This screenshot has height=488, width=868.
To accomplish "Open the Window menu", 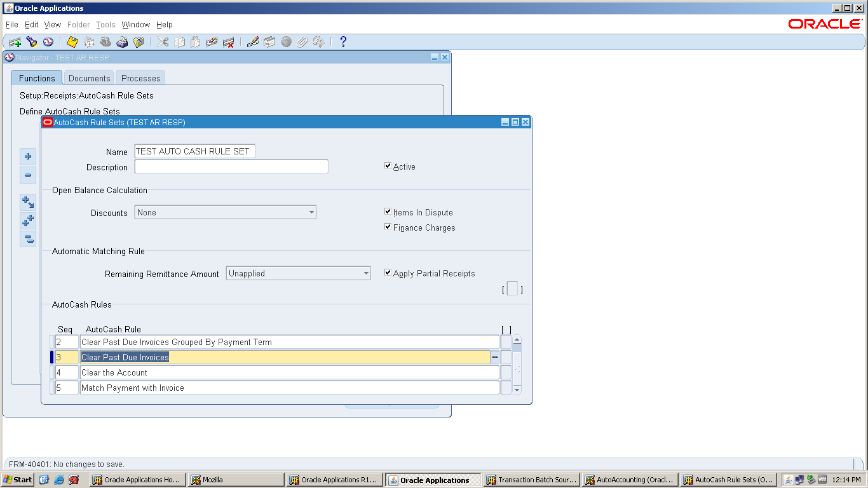I will coord(136,25).
